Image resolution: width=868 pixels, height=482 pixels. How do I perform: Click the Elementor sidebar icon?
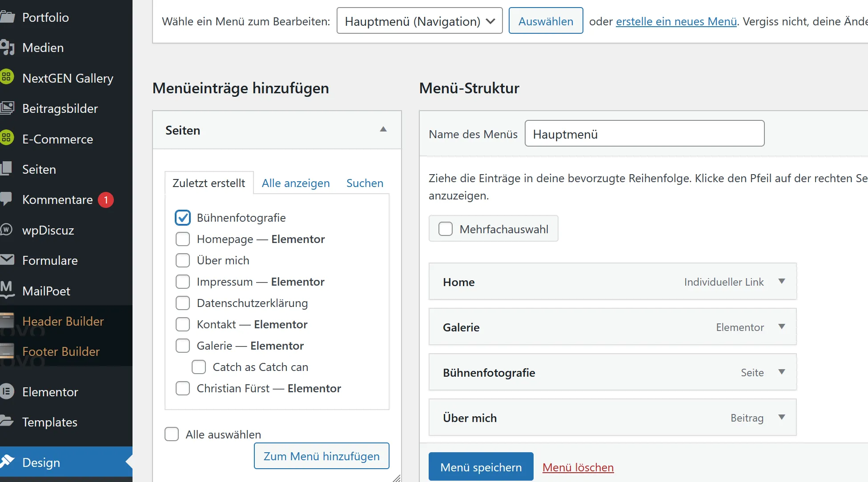click(6, 391)
